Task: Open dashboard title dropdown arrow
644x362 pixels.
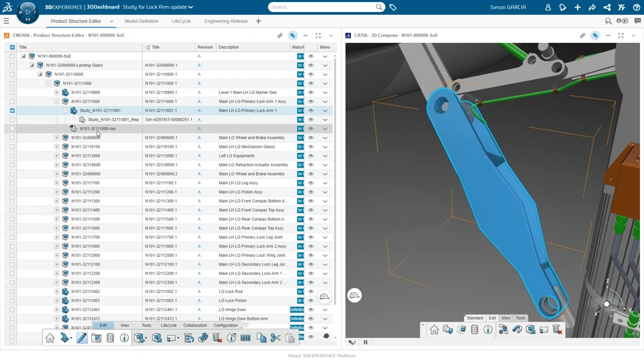Action: pos(191,7)
